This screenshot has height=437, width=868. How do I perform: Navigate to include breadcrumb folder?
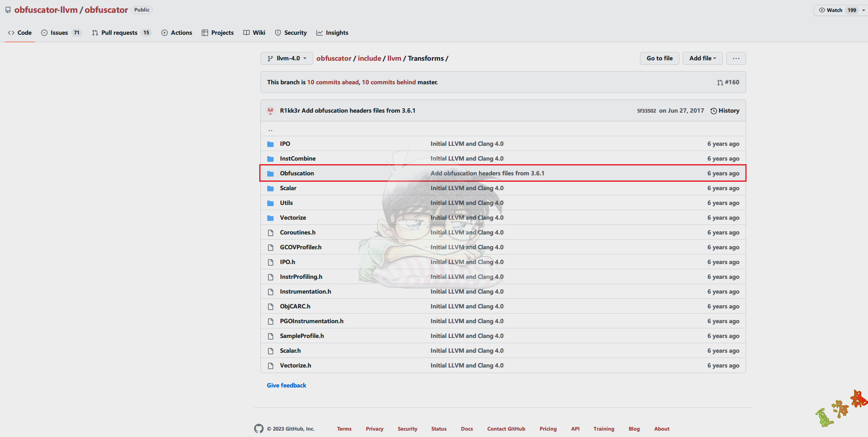click(x=369, y=58)
